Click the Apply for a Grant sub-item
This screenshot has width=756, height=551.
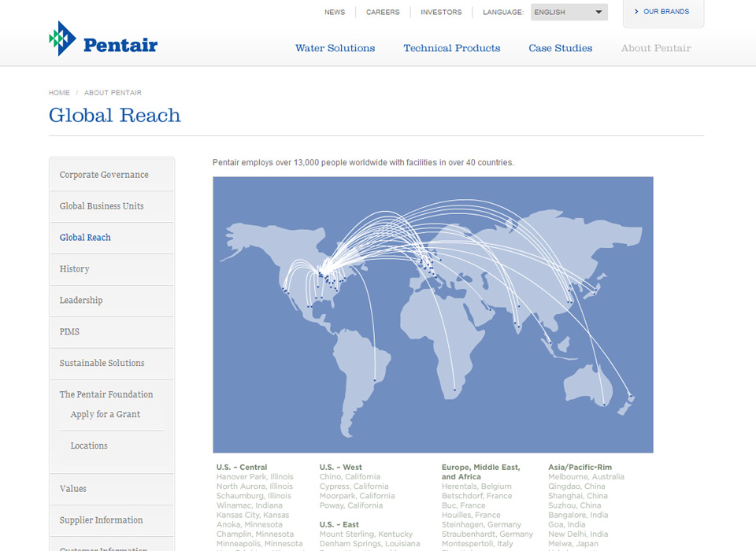click(x=105, y=415)
